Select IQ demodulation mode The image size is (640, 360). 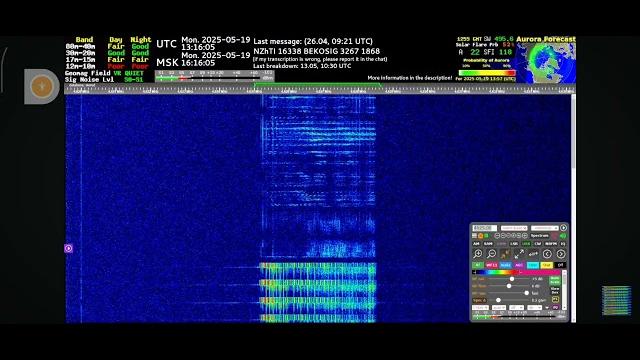point(563,244)
